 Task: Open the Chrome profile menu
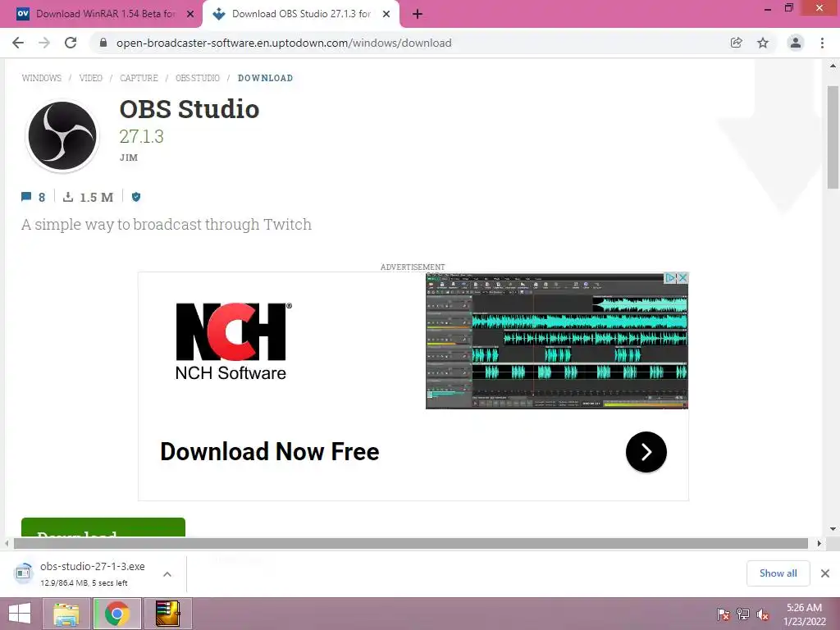pyautogui.click(x=796, y=43)
